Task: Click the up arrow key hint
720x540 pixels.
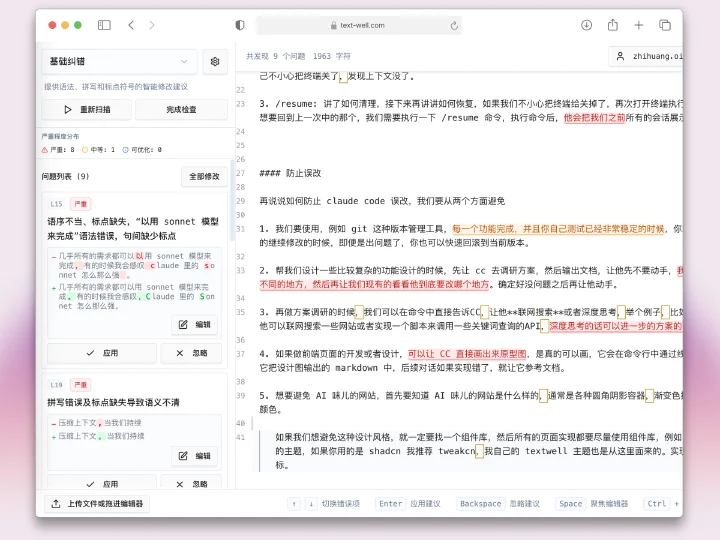Action: pos(294,504)
